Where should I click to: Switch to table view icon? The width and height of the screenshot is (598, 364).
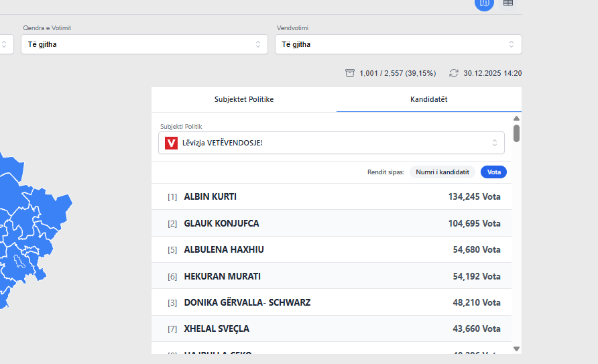pyautogui.click(x=508, y=3)
